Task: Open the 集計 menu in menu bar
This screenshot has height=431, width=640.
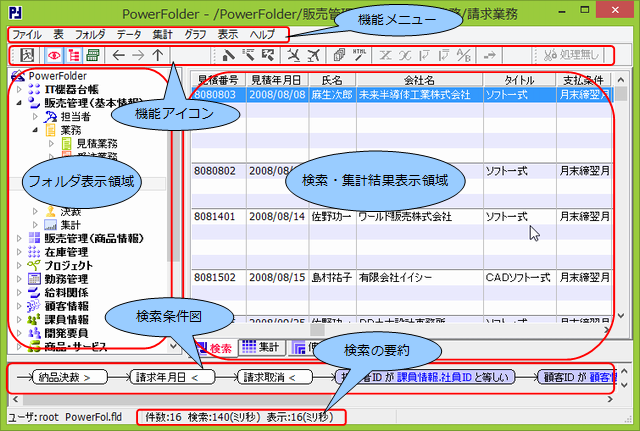Action: [162, 35]
